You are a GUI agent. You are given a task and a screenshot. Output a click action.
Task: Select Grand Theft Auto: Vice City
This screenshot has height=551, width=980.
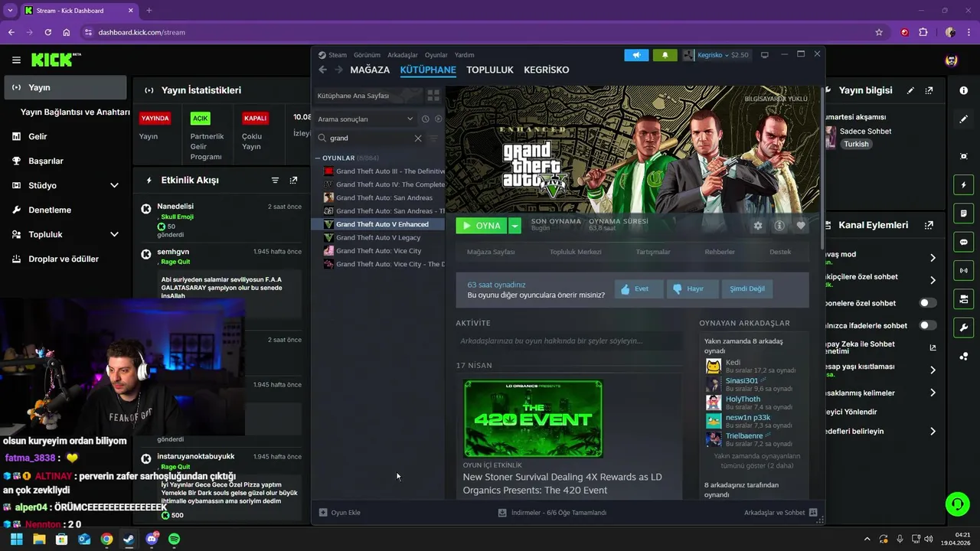[378, 251]
